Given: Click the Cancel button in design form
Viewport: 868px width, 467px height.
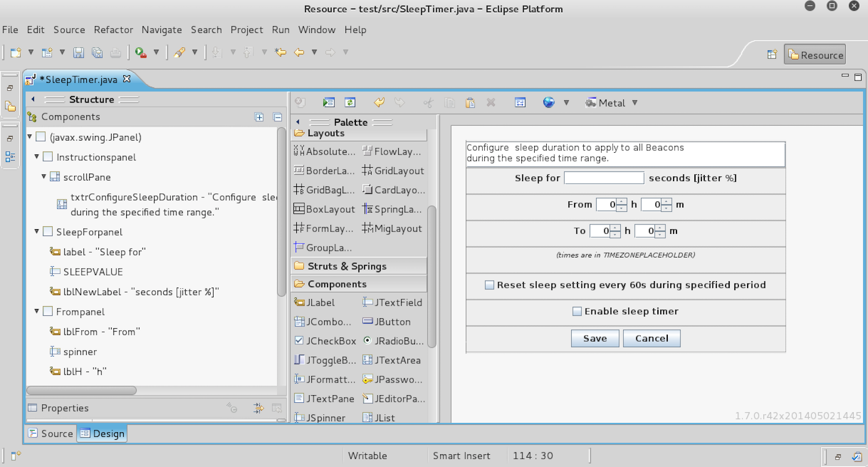Looking at the screenshot, I should 652,339.
